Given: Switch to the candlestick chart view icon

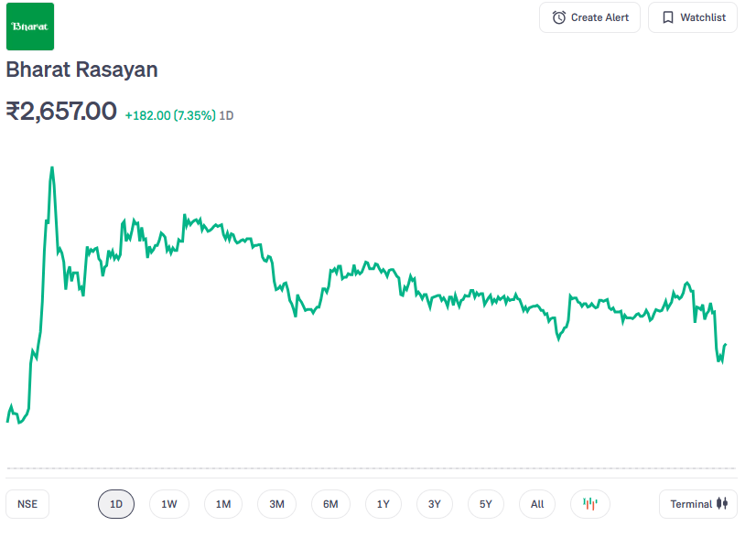Looking at the screenshot, I should (590, 504).
